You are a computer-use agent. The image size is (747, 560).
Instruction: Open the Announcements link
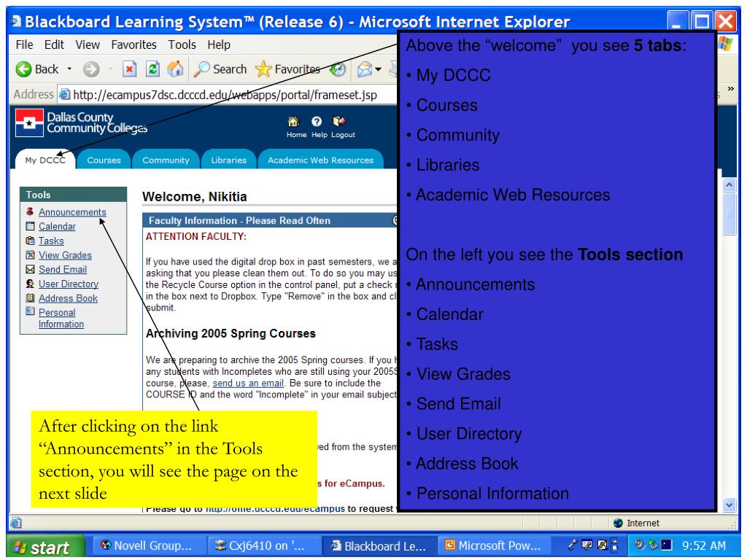(x=72, y=212)
